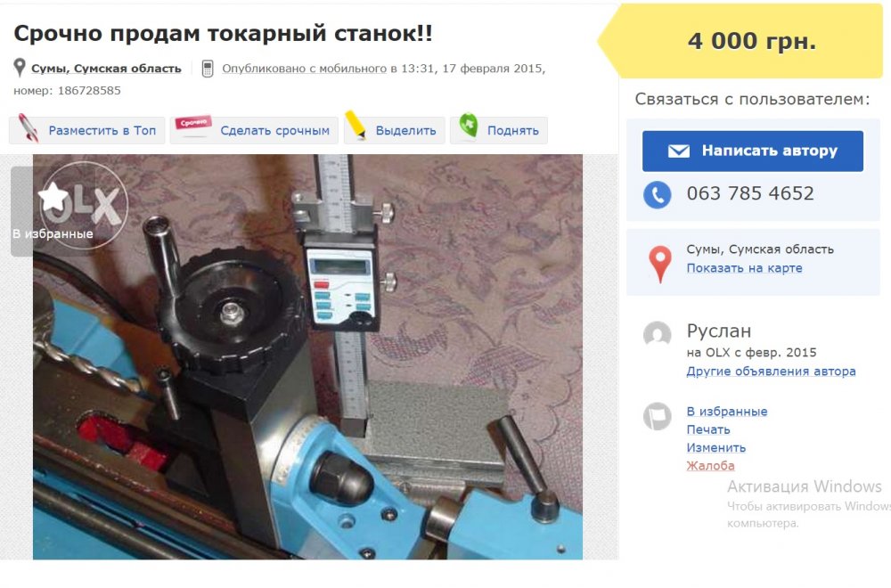
Task: Select the Печать link
Action: tap(708, 429)
